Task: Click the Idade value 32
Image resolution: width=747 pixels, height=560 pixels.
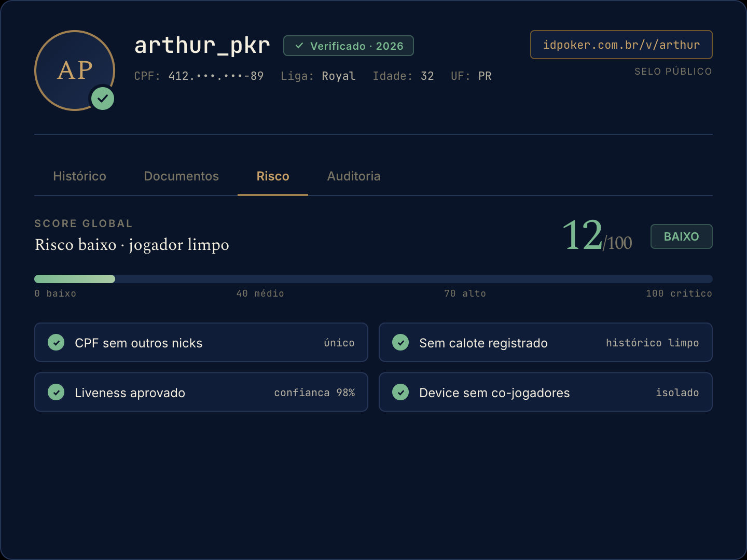Action: [x=427, y=76]
